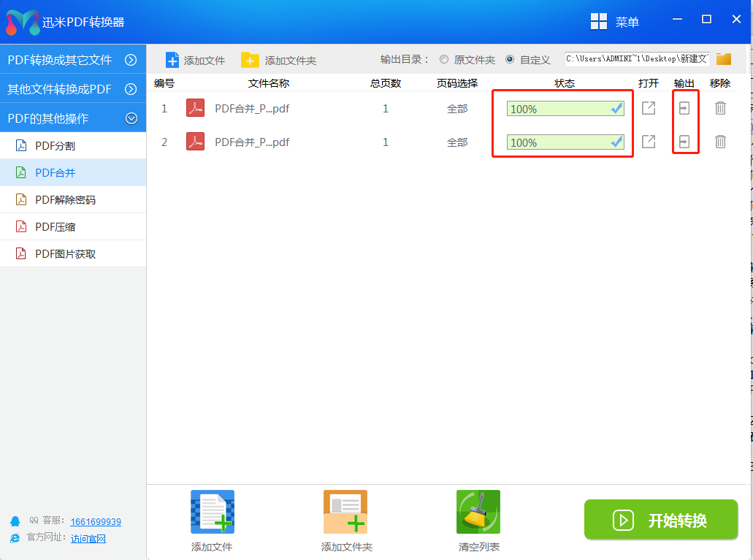753x560 pixels.
Task: Delete the first file with the trash icon
Action: [720, 109]
